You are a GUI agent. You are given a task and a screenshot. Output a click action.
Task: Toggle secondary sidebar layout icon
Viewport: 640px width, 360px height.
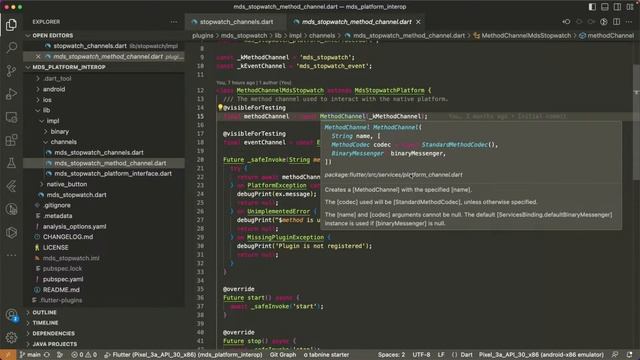click(617, 7)
